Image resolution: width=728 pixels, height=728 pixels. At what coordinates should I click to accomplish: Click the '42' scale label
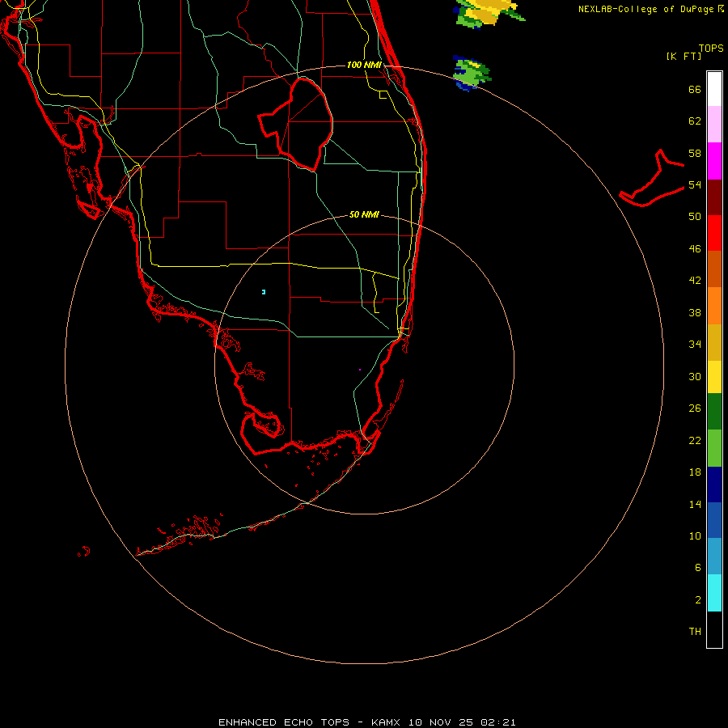[x=695, y=281]
